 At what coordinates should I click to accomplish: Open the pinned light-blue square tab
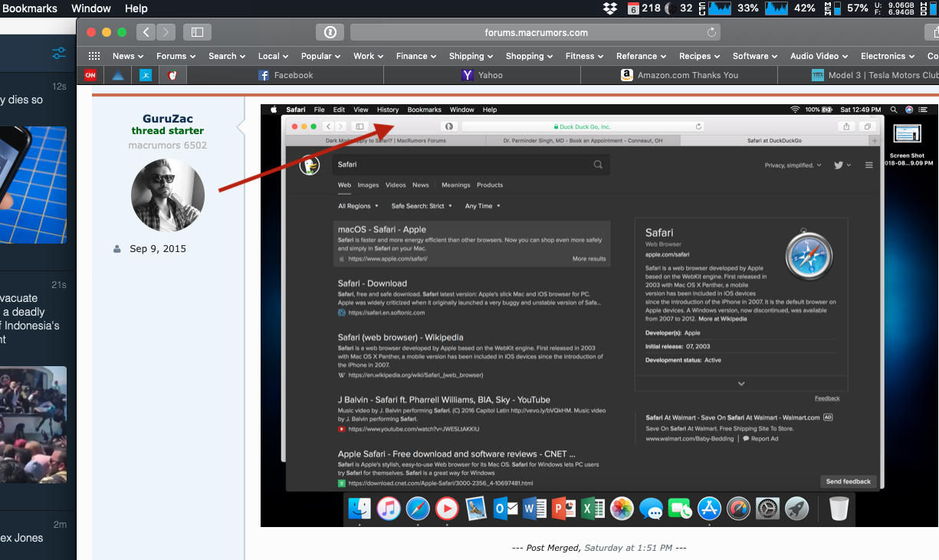pos(146,75)
